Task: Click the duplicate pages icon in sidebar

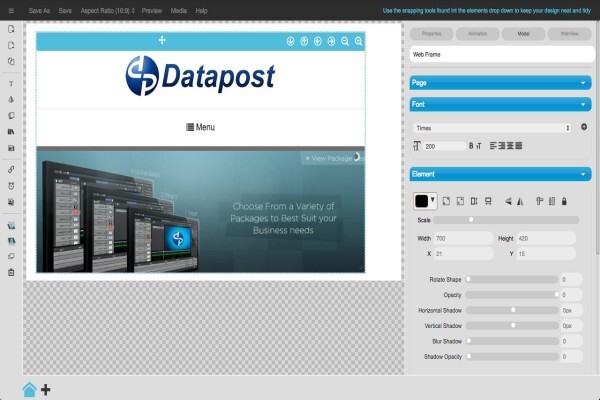Action: coord(11,61)
